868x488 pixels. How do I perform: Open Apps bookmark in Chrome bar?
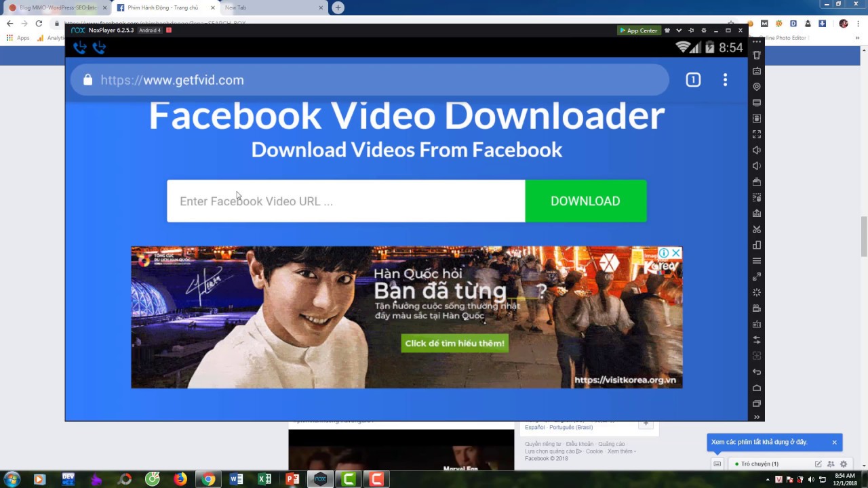point(18,38)
